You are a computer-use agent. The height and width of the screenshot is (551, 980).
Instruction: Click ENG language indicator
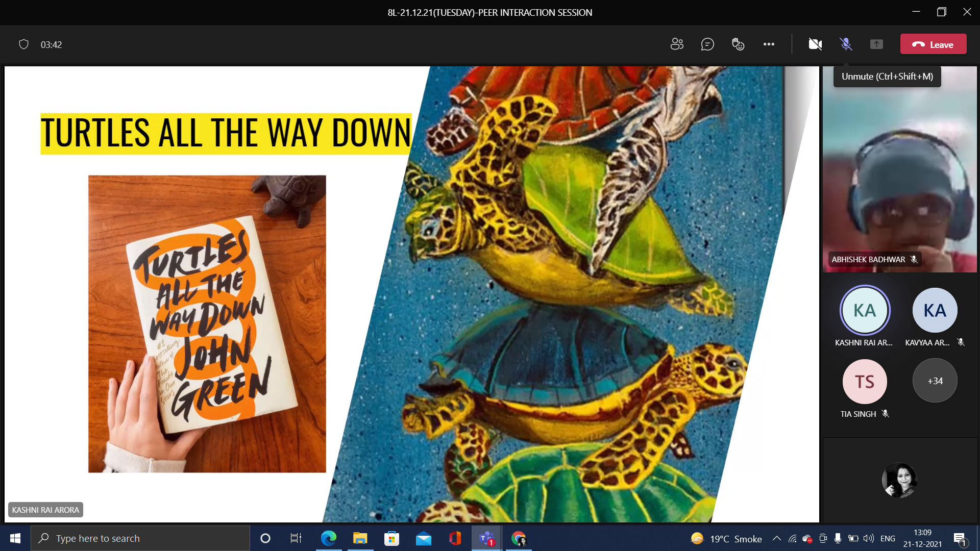[888, 538]
